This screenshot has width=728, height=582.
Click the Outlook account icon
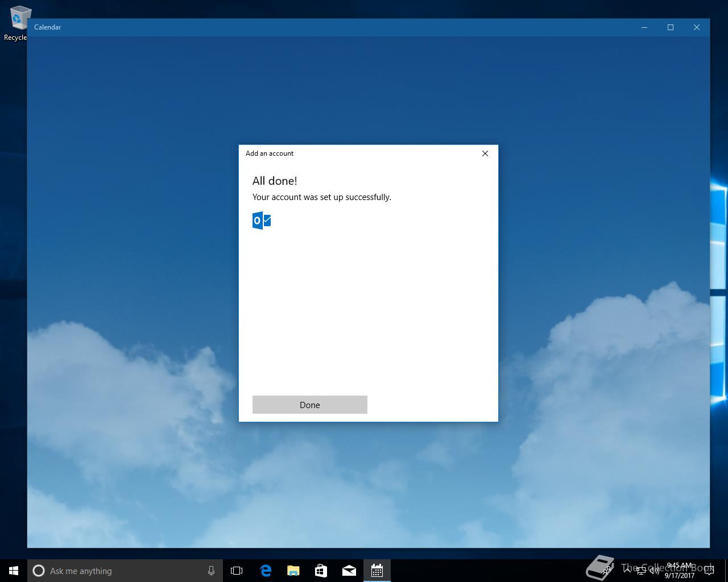point(262,220)
